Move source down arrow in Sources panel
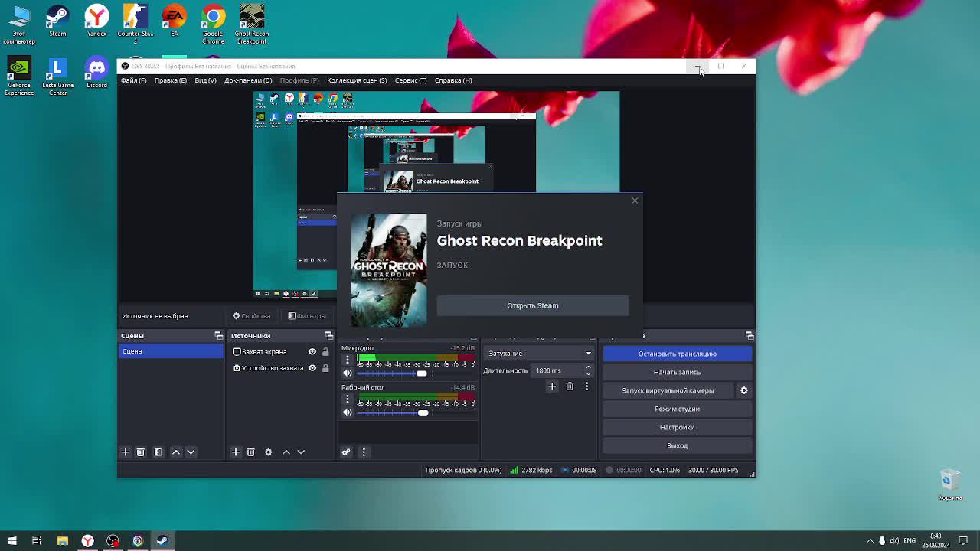 point(301,452)
